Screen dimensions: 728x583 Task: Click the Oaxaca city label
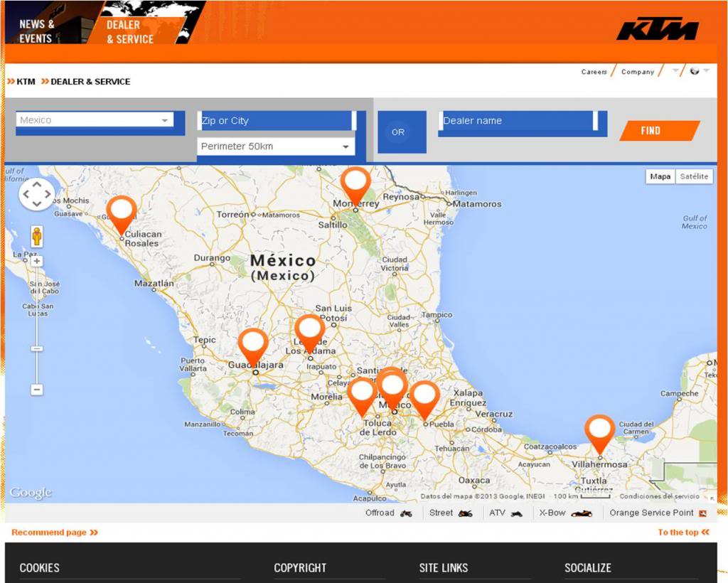[x=474, y=481]
